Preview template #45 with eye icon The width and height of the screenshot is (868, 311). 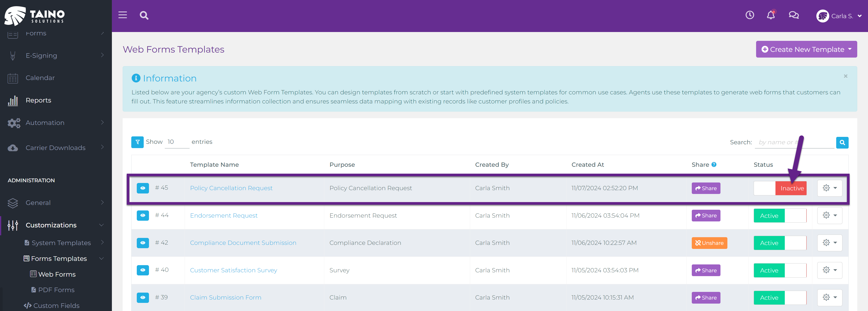[x=143, y=188]
